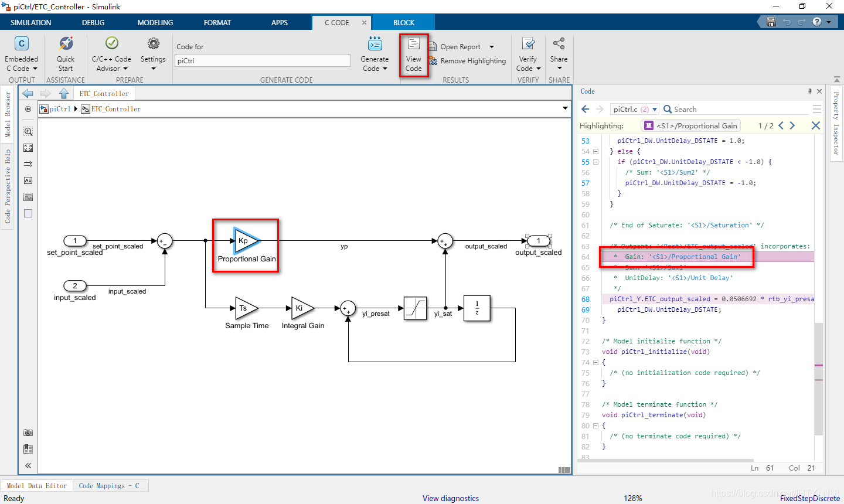The image size is (844, 504).
Task: Close the highlighting bar with X
Action: pyautogui.click(x=815, y=125)
